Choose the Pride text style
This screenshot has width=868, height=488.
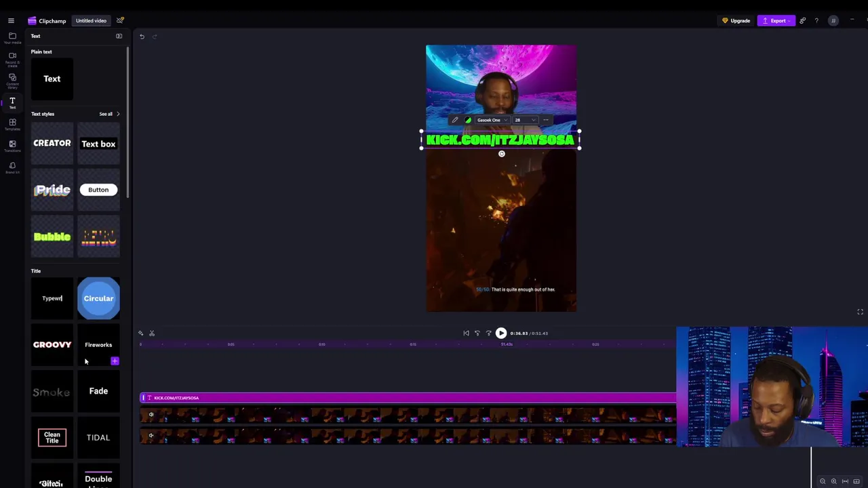pyautogui.click(x=52, y=190)
